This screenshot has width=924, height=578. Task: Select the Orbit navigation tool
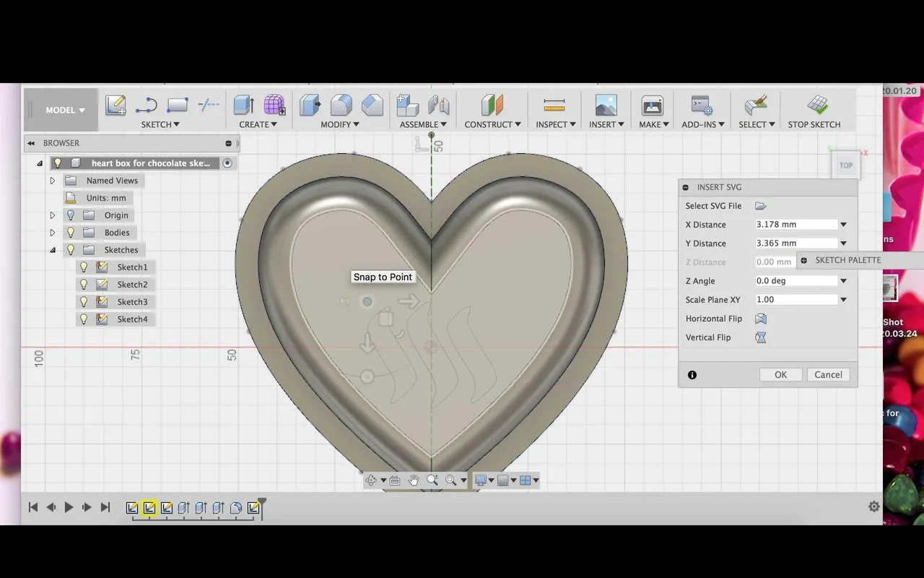pyautogui.click(x=371, y=480)
